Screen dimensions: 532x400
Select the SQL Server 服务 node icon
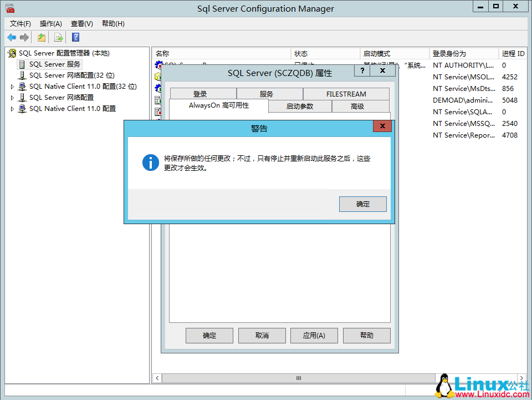click(22, 64)
